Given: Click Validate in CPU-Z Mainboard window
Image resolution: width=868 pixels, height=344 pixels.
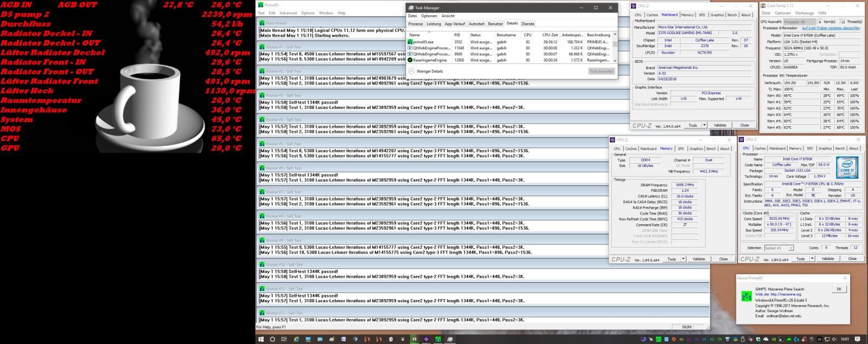Looking at the screenshot, I should coord(720,125).
